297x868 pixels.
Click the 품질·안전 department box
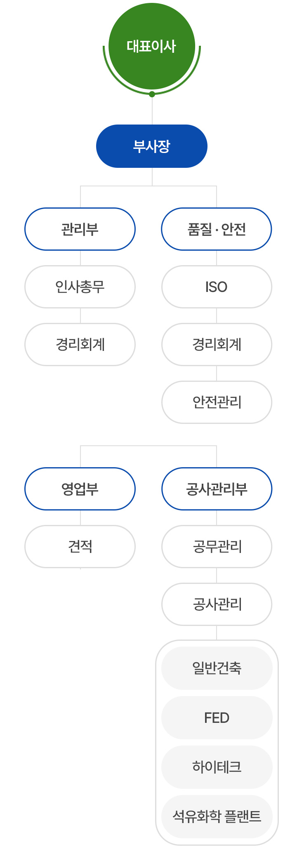[x=217, y=229]
